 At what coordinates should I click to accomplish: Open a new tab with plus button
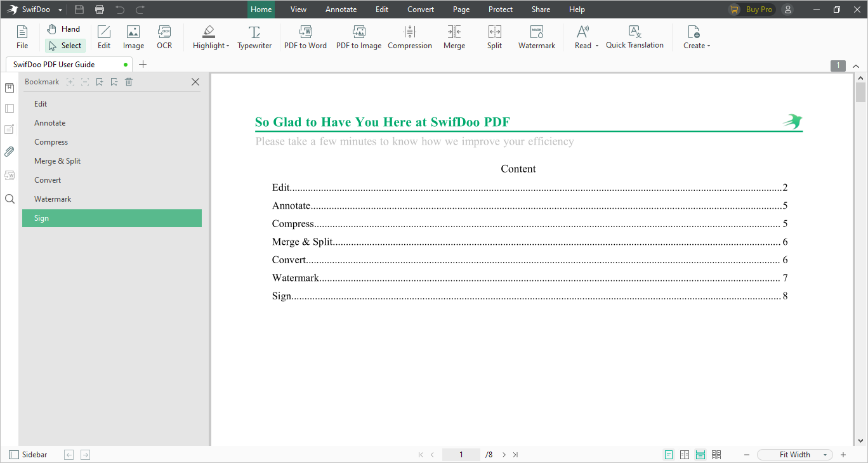[x=143, y=64]
